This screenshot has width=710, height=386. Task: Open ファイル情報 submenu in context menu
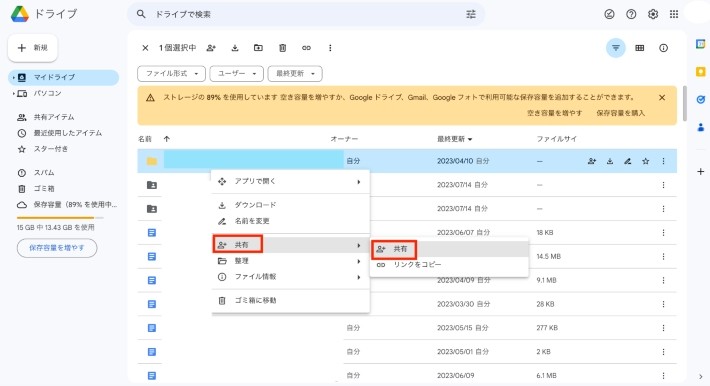(291, 276)
